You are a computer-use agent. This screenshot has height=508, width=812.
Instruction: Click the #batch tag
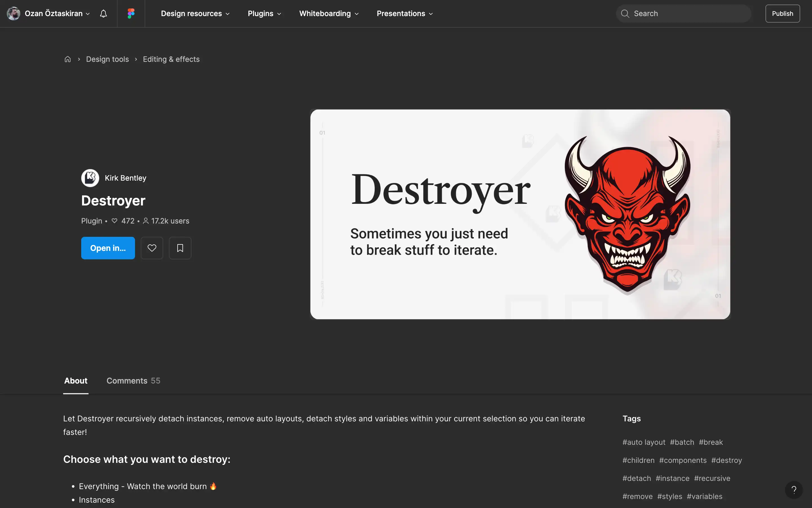click(x=682, y=442)
